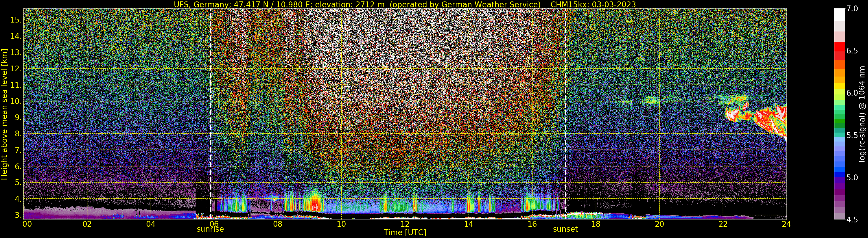This screenshot has height=238, width=868.
Task: Click the colorbar value '6.5'
Action: point(852,51)
